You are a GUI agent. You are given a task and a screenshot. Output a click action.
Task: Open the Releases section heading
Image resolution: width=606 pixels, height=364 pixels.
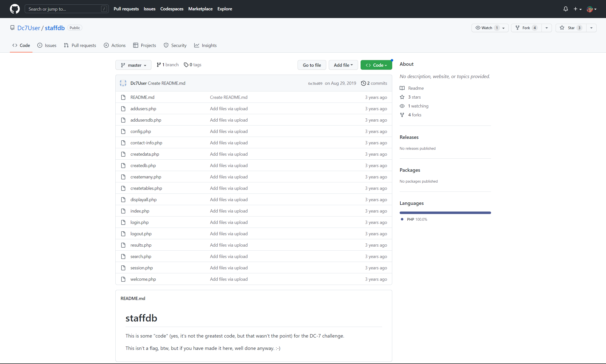click(x=409, y=137)
